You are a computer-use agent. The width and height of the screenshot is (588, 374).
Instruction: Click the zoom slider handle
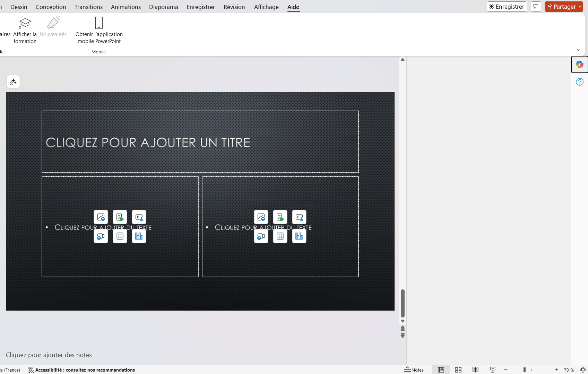[525, 370]
